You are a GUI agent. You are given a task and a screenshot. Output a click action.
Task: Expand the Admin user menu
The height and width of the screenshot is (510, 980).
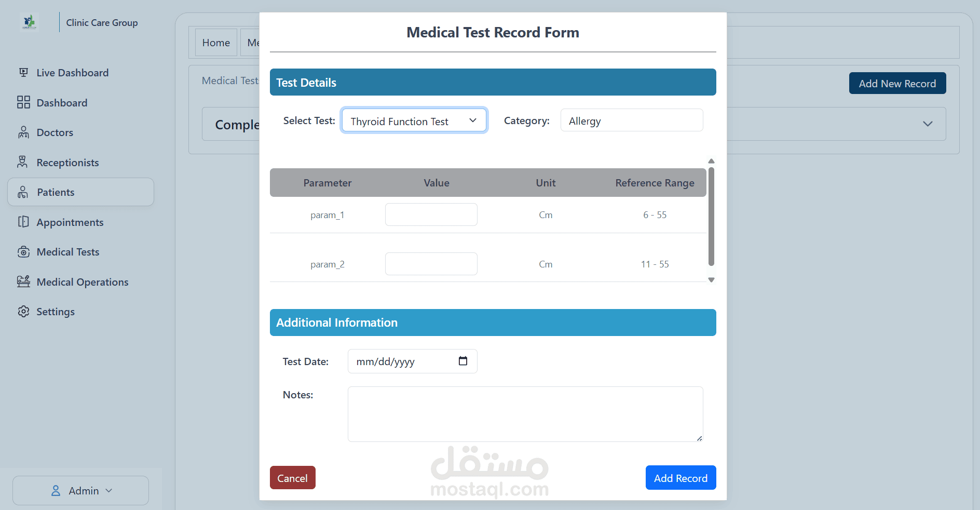coord(80,490)
